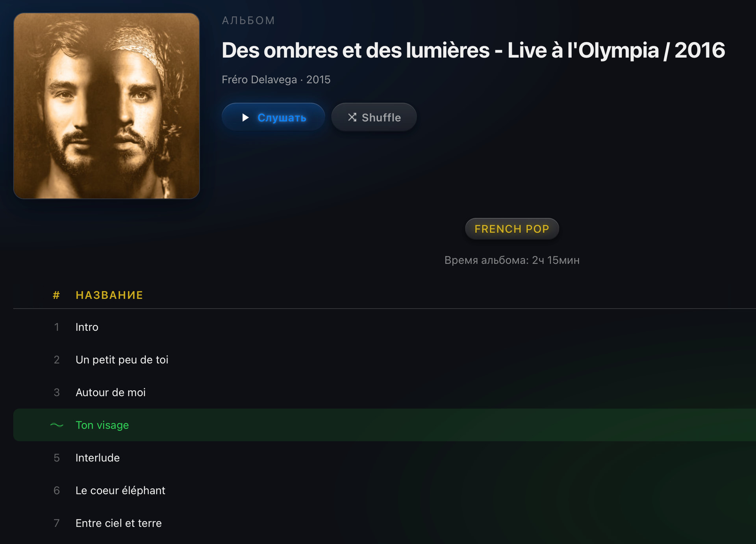Click the # column header symbol
Image resolution: width=756 pixels, height=544 pixels.
click(x=56, y=295)
